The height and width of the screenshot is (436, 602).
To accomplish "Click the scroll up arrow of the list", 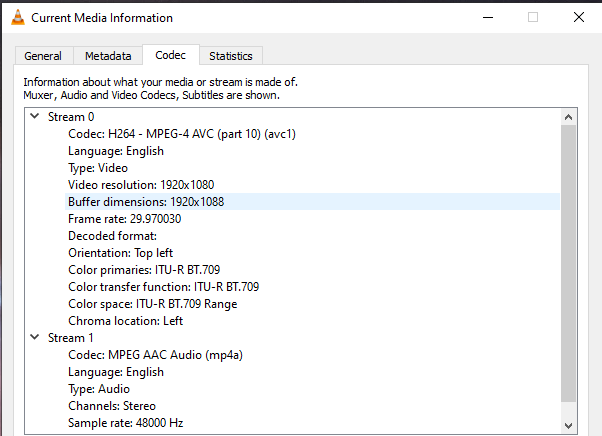I will pos(568,116).
